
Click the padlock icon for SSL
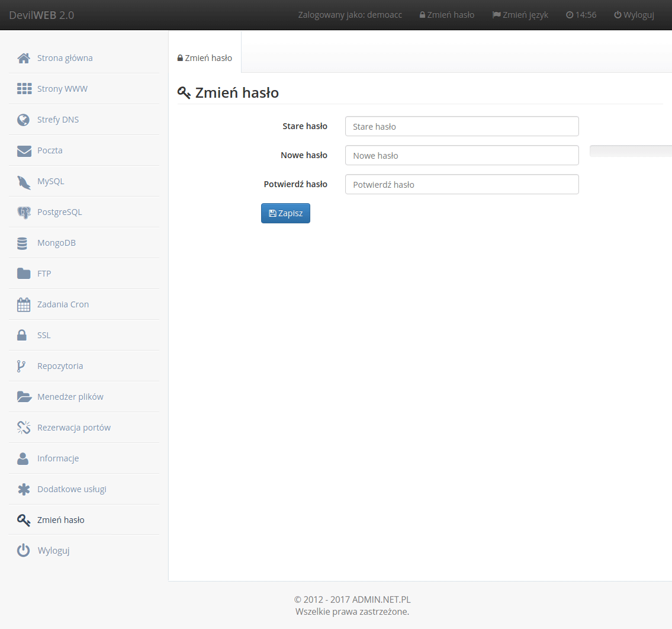tap(22, 335)
